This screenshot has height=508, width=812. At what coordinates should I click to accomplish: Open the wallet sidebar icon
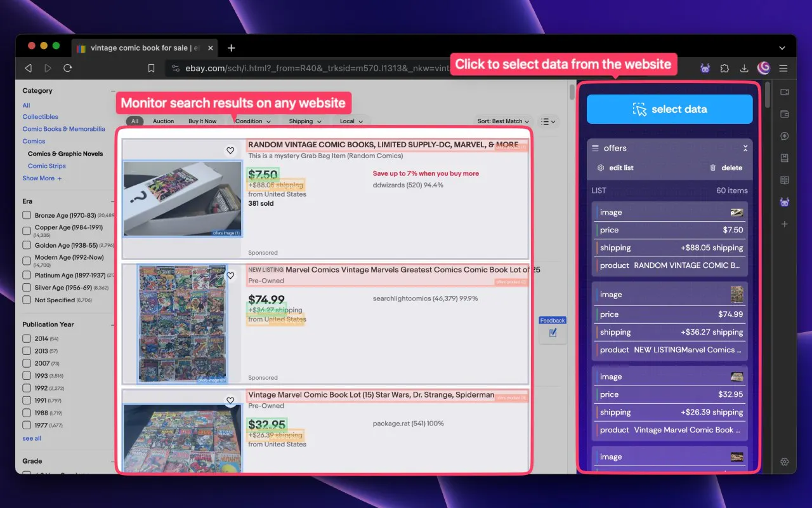tap(785, 114)
